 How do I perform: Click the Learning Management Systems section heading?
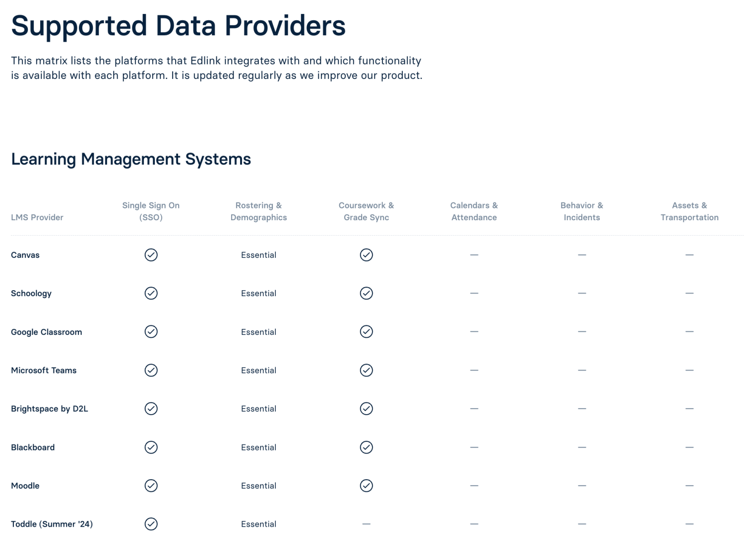pyautogui.click(x=131, y=159)
